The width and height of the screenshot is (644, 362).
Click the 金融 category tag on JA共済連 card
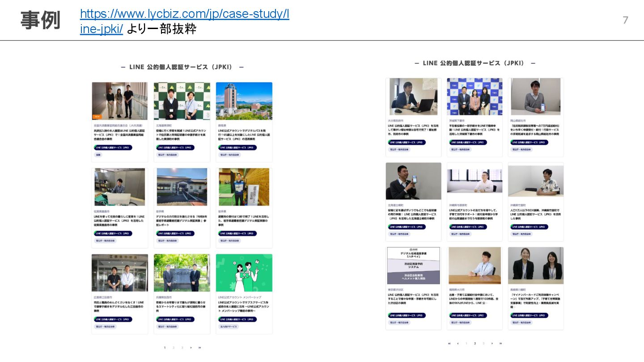tap(98, 155)
